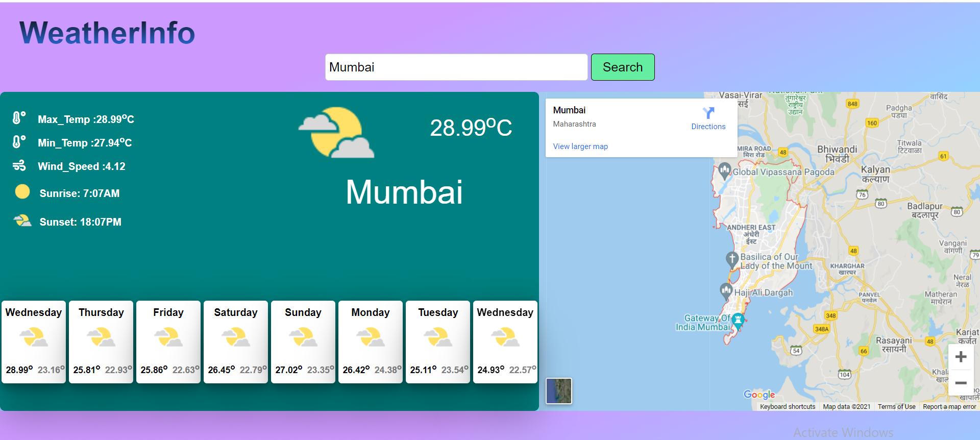Click Report a map error link

[x=949, y=407]
